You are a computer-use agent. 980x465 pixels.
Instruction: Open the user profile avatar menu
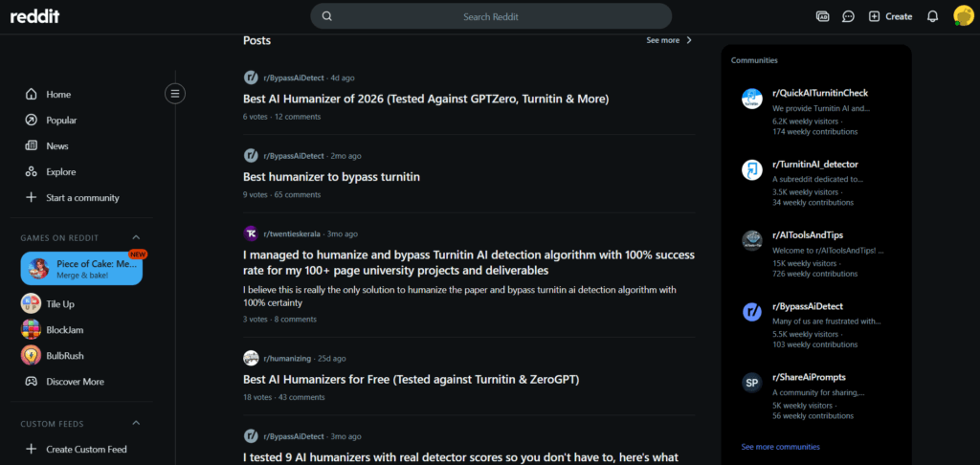[x=964, y=16]
